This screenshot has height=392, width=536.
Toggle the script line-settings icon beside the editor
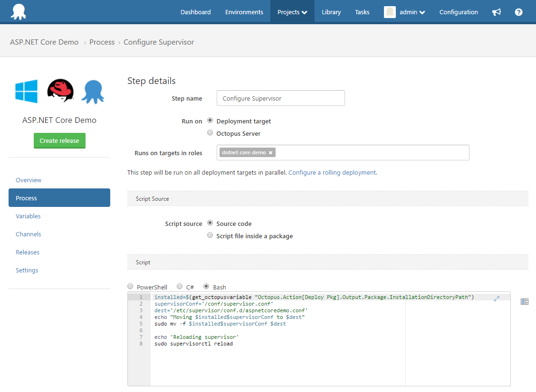525,301
